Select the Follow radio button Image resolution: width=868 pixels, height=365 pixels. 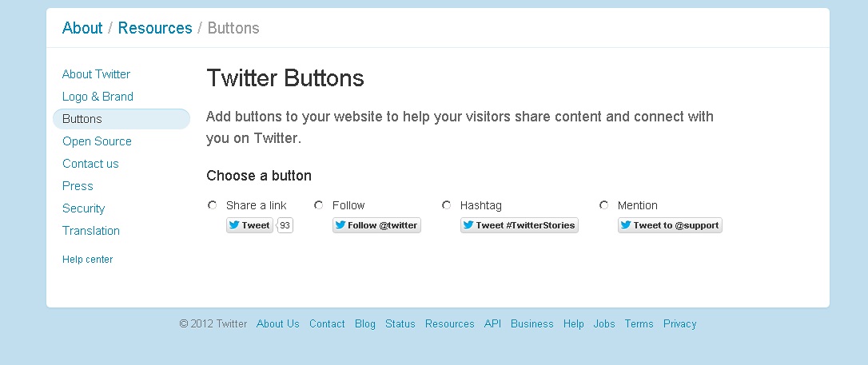319,205
